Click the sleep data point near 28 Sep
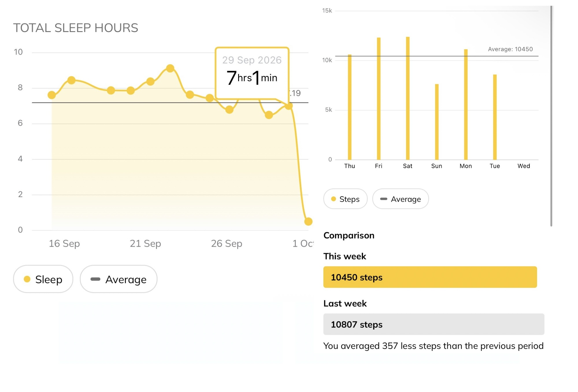The height and width of the screenshot is (392, 578). 269,115
